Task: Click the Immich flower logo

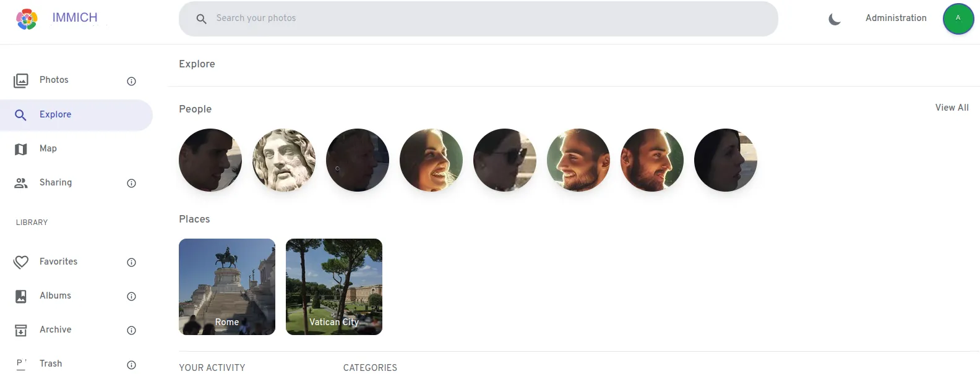Action: coord(27,19)
